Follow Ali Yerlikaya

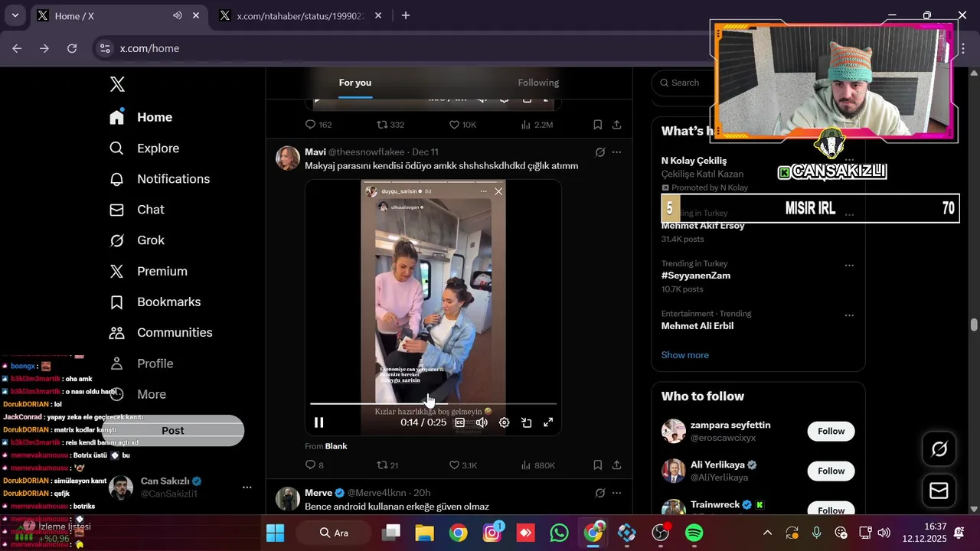point(831,471)
